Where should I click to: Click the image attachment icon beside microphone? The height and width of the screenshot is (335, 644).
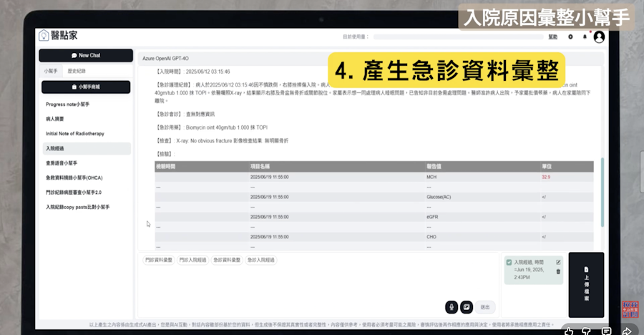click(x=467, y=306)
